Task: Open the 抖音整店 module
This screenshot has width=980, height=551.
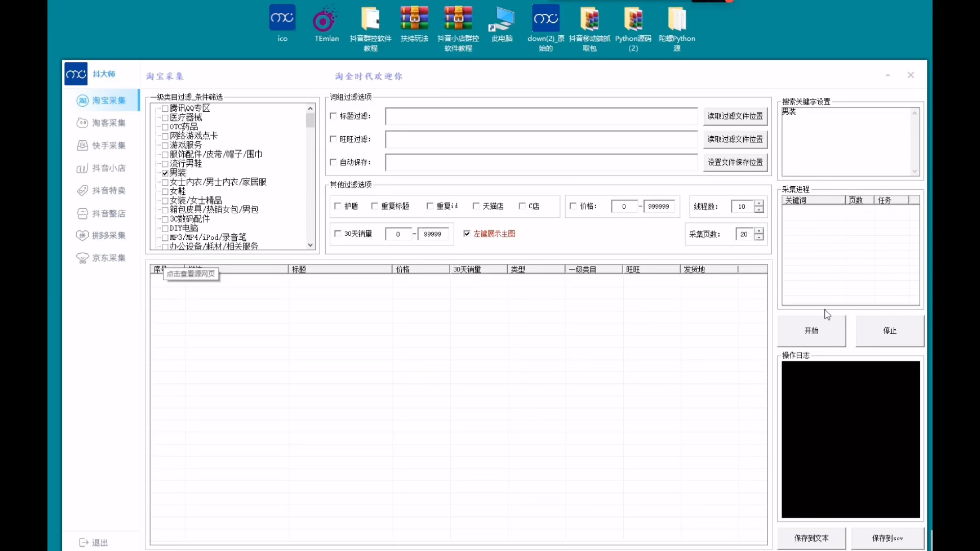Action: pos(102,213)
